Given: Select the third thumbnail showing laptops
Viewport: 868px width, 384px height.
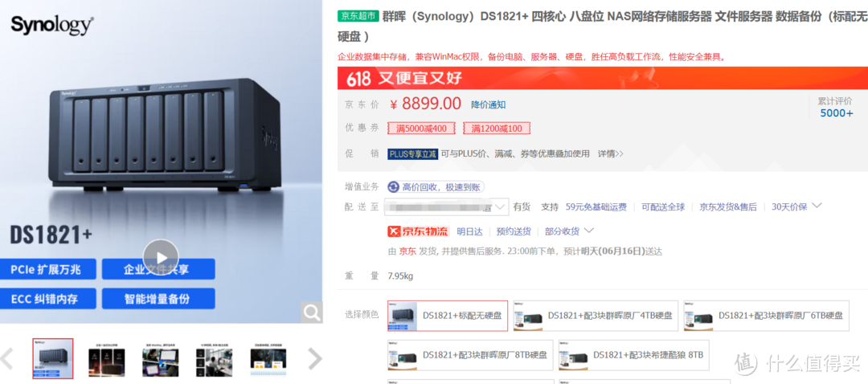Looking at the screenshot, I should [160, 362].
